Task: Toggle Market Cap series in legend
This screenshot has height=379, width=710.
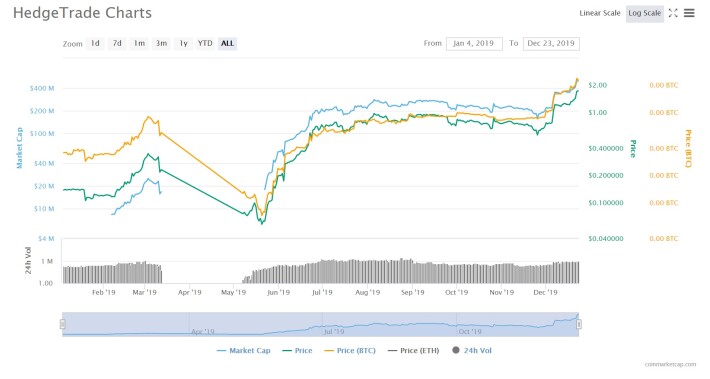Action: (244, 350)
